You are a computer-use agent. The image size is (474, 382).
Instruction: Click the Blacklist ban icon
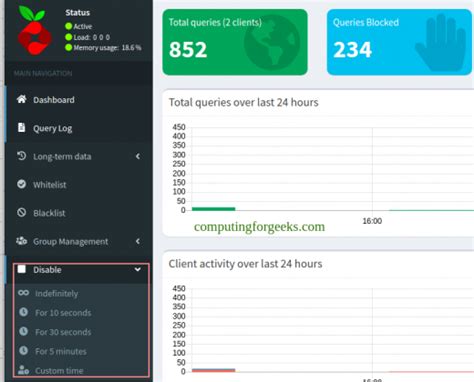point(21,212)
